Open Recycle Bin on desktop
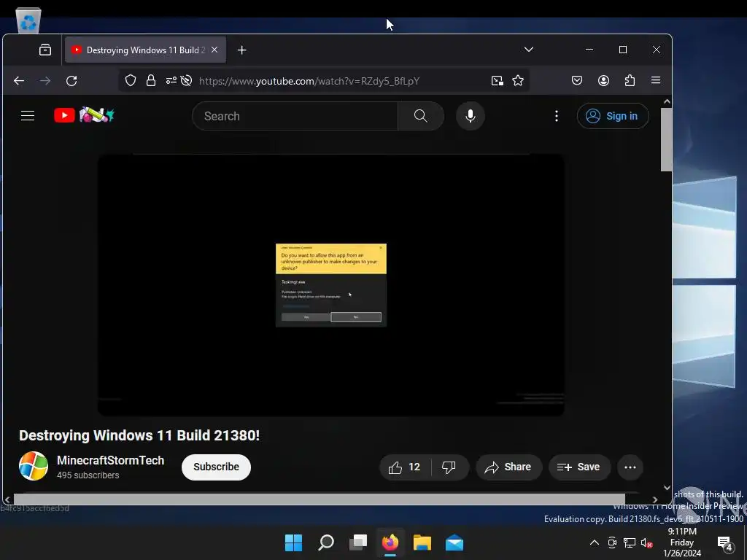Viewport: 747px width, 560px height. click(28, 20)
